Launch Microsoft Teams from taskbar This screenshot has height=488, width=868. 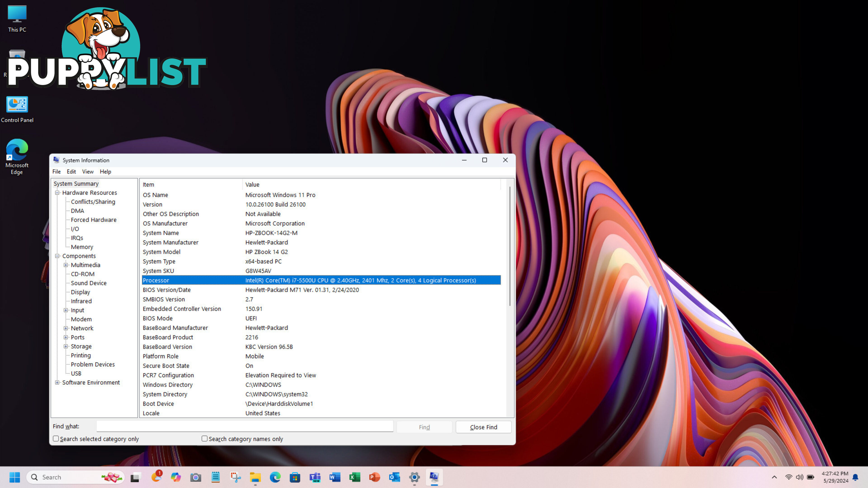click(x=315, y=477)
